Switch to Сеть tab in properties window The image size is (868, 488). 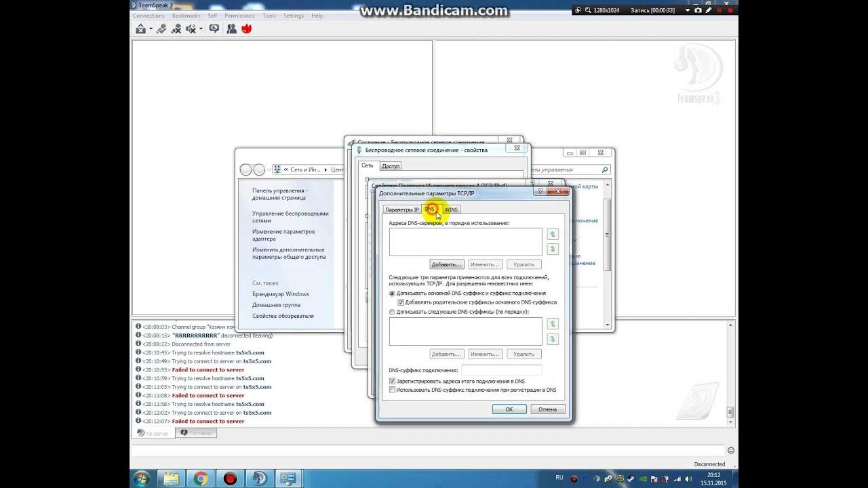point(367,165)
